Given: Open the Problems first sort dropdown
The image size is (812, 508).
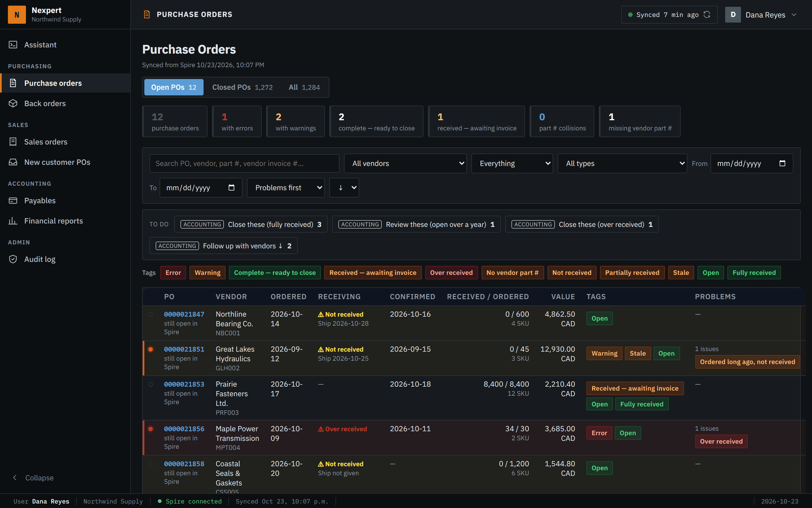Looking at the screenshot, I should pos(286,187).
